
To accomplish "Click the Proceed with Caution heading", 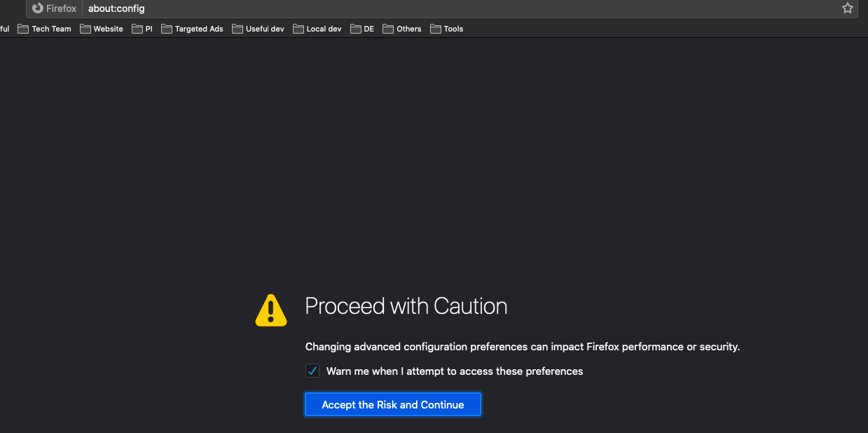I will tap(406, 306).
